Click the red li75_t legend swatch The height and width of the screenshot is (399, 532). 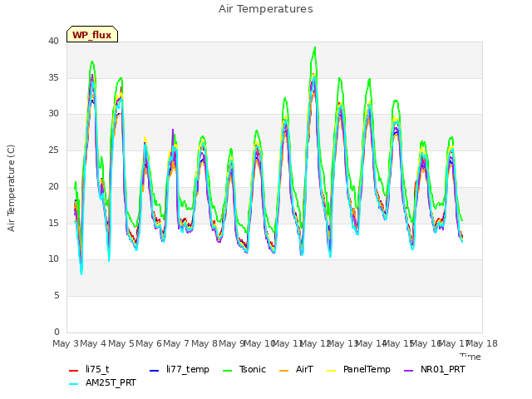tap(74, 371)
